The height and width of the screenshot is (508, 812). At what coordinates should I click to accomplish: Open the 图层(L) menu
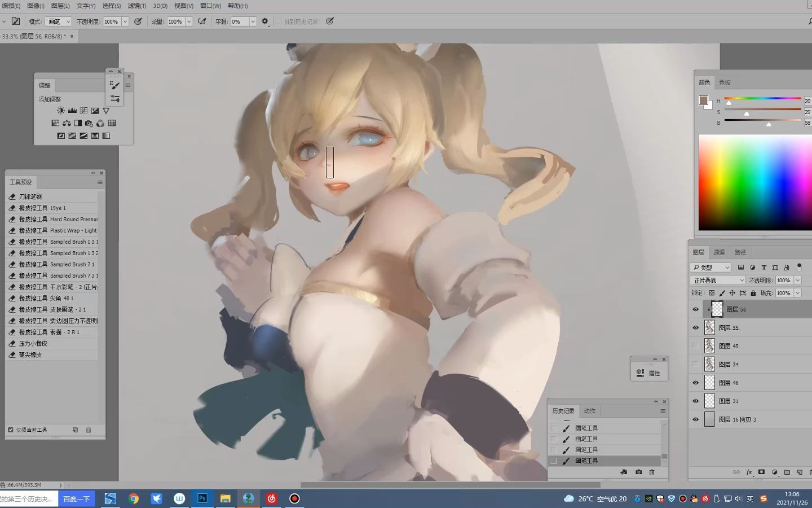[60, 6]
